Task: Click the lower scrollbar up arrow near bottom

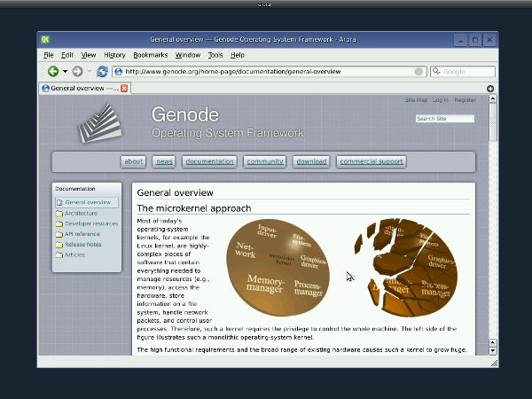Action: [493, 342]
